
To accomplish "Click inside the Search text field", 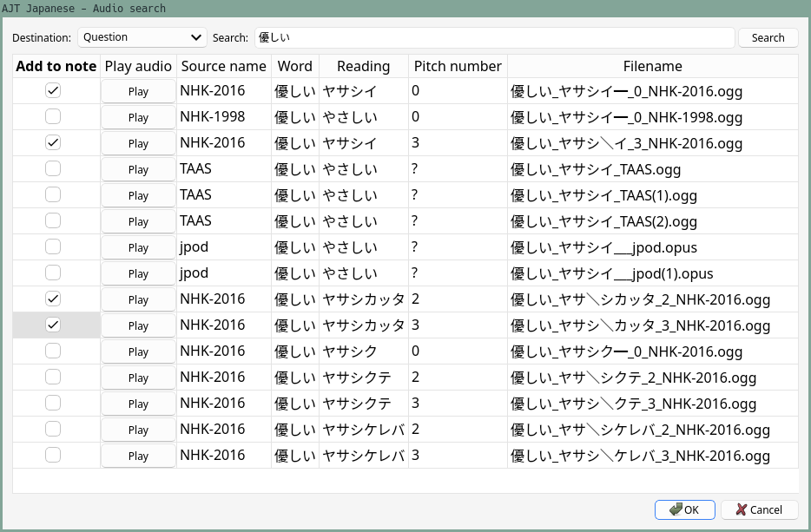I will tap(495, 37).
